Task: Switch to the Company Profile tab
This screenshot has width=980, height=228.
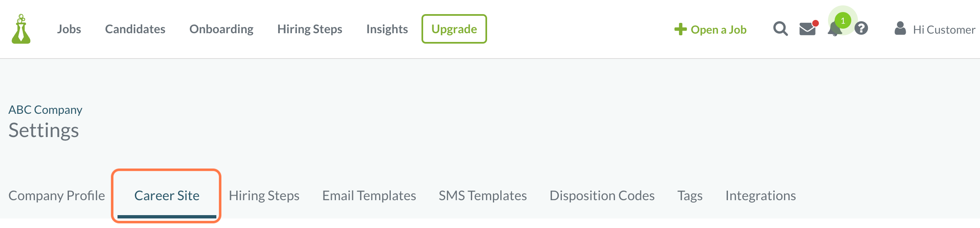Action: pos(57,196)
